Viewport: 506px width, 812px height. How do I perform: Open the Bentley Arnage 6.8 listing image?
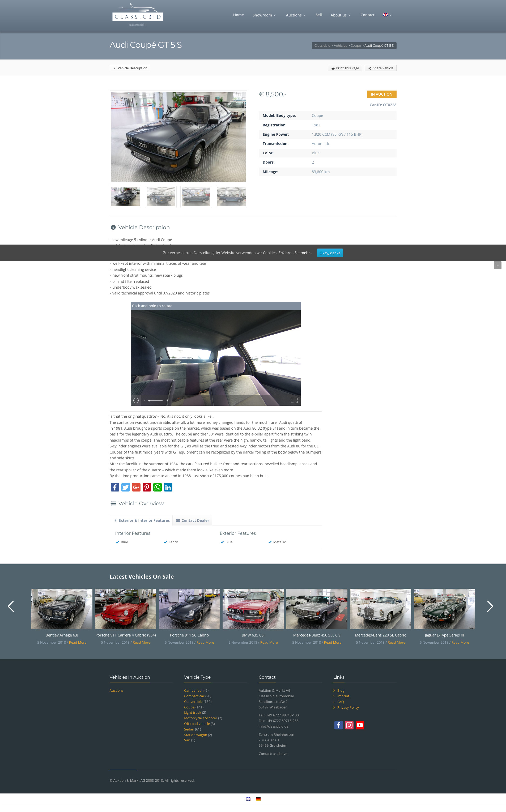tap(62, 609)
